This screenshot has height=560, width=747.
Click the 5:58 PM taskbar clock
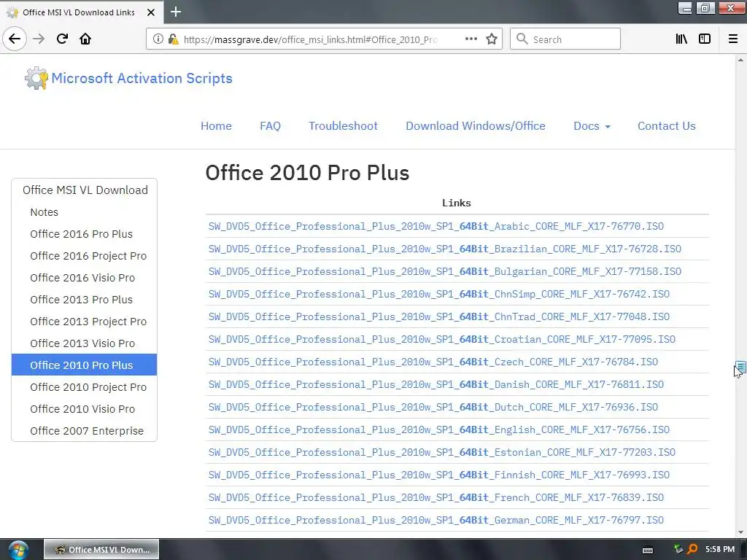coord(720,550)
